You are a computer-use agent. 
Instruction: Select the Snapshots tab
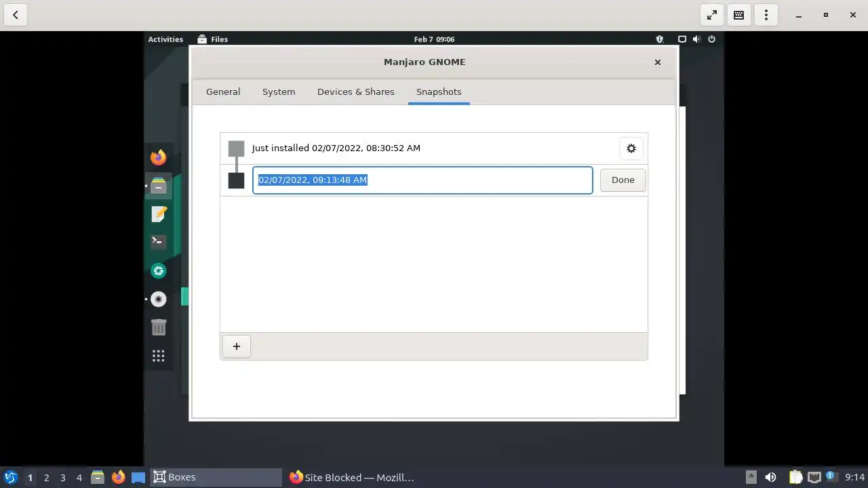(439, 91)
